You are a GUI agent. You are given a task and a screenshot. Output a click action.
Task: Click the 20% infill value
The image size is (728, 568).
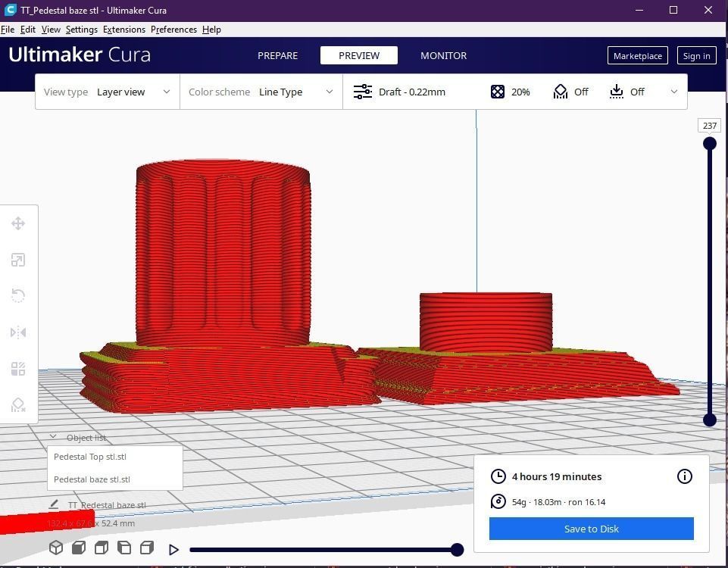point(520,92)
